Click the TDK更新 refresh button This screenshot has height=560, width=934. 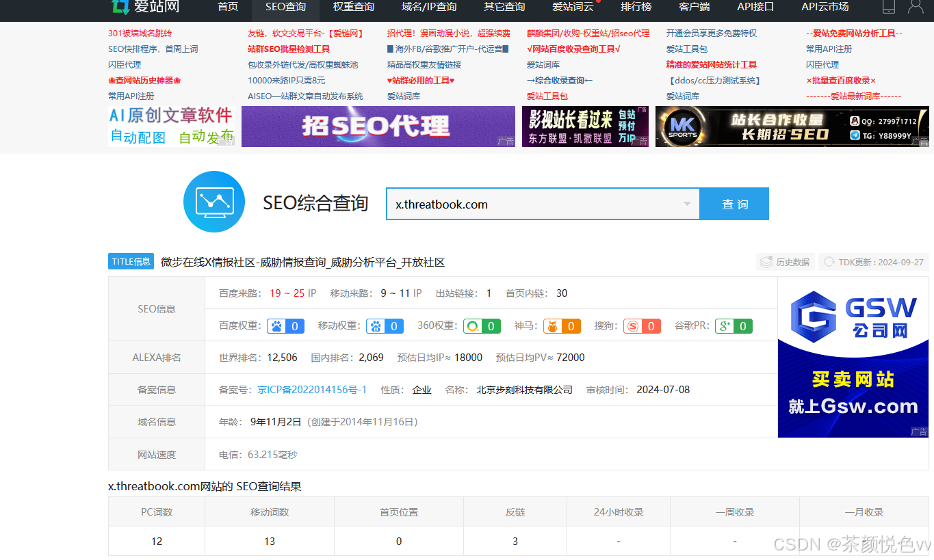873,262
